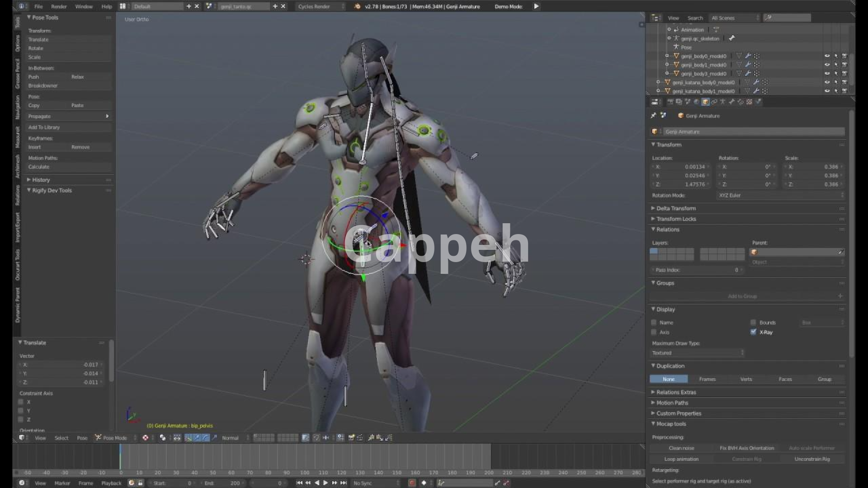Open the Pose Mode dropdown

[x=115, y=438]
